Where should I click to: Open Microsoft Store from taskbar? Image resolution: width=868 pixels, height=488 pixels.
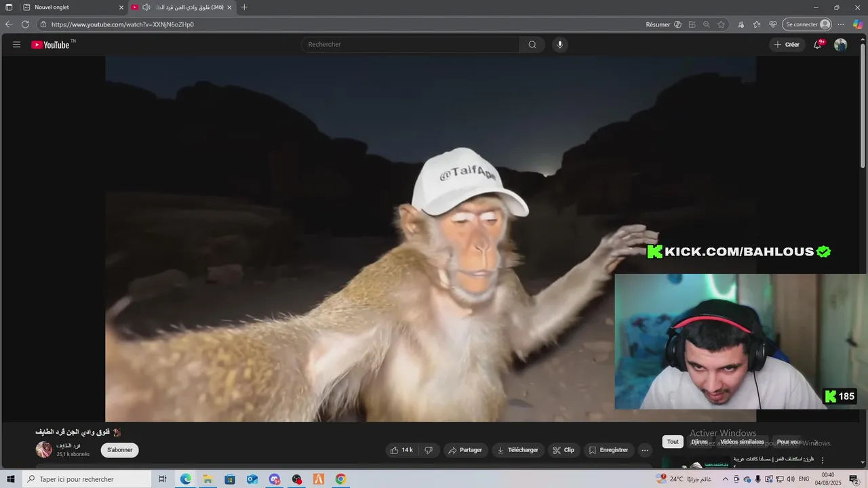230,479
